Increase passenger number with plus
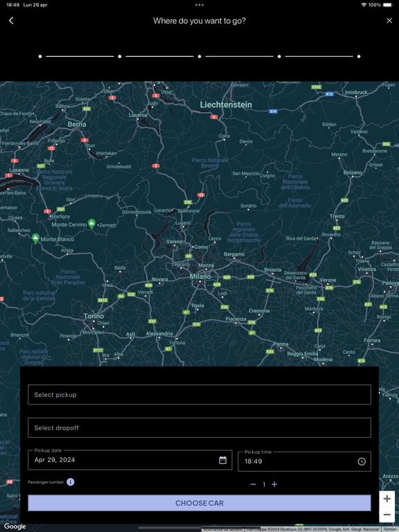399x532 pixels. click(274, 484)
